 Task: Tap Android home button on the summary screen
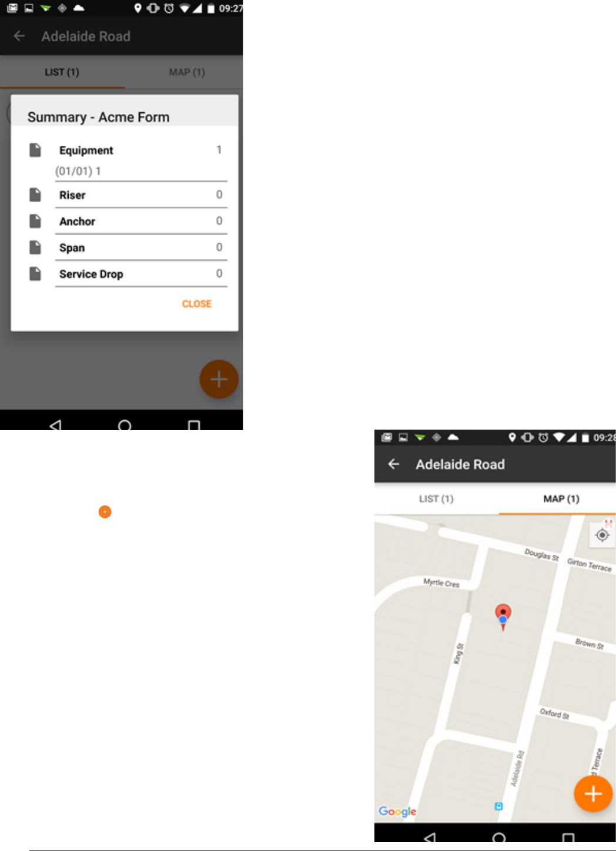coord(125,425)
